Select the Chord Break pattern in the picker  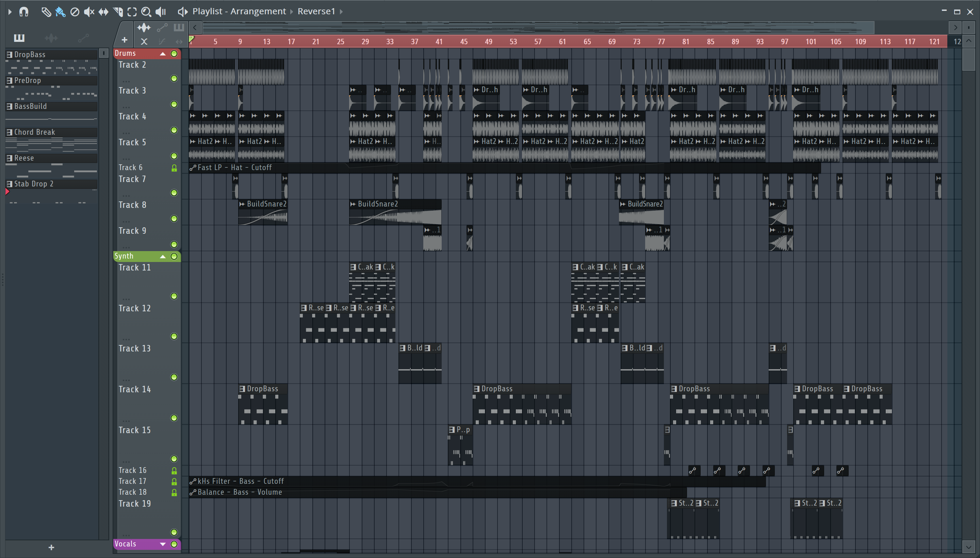[x=51, y=132]
